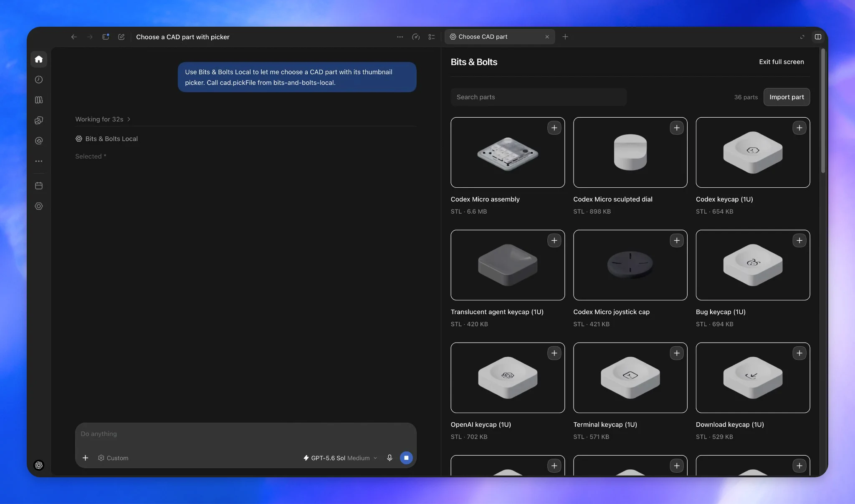Click the collapse arrows icon at top right

point(802,37)
